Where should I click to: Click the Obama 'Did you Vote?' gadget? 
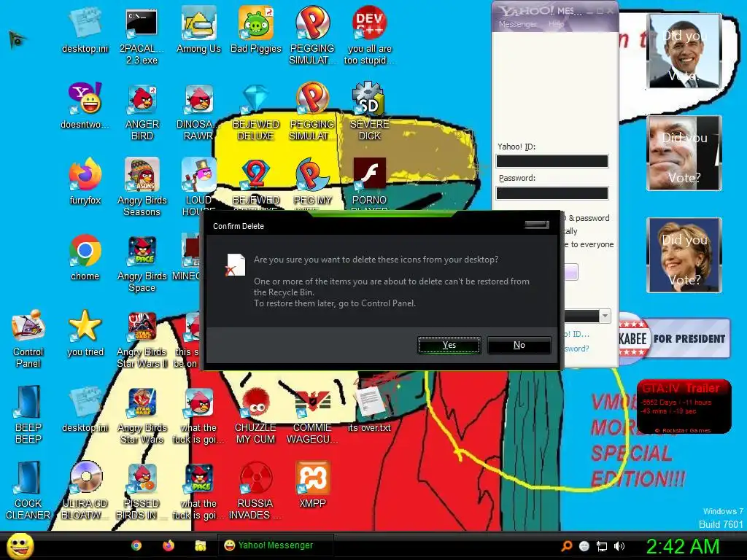coord(684,52)
